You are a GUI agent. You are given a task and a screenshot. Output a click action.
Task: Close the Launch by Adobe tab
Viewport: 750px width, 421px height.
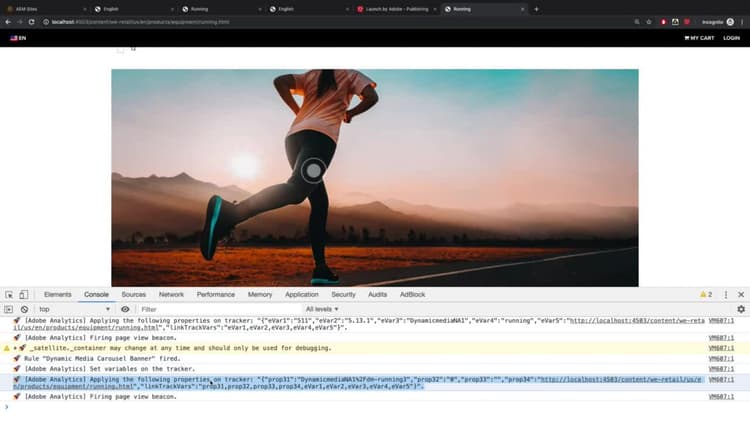pyautogui.click(x=435, y=9)
